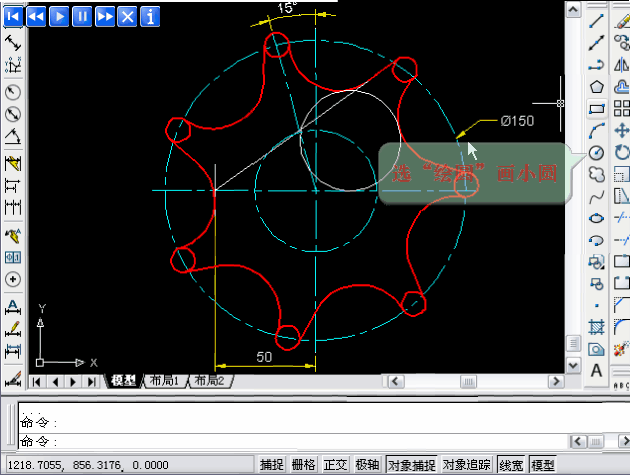Screen dimensions: 630x475
Task: Select the Ellipse draw tool
Action: click(x=597, y=217)
